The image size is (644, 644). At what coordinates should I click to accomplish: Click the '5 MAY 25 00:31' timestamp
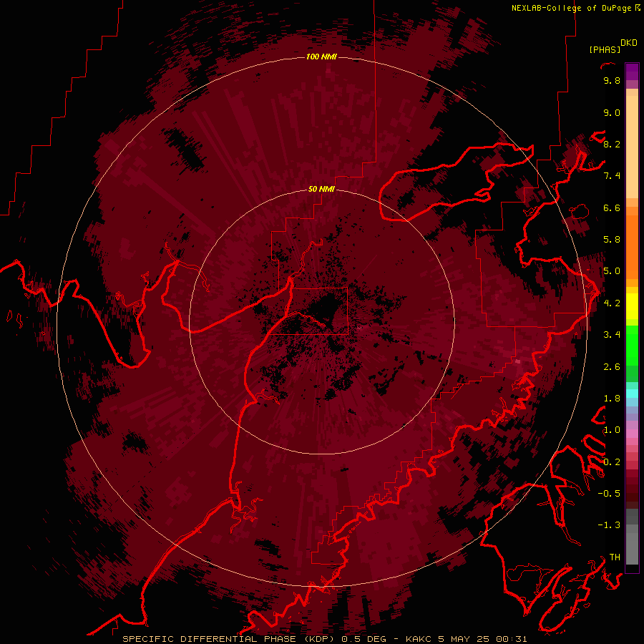pos(482,639)
